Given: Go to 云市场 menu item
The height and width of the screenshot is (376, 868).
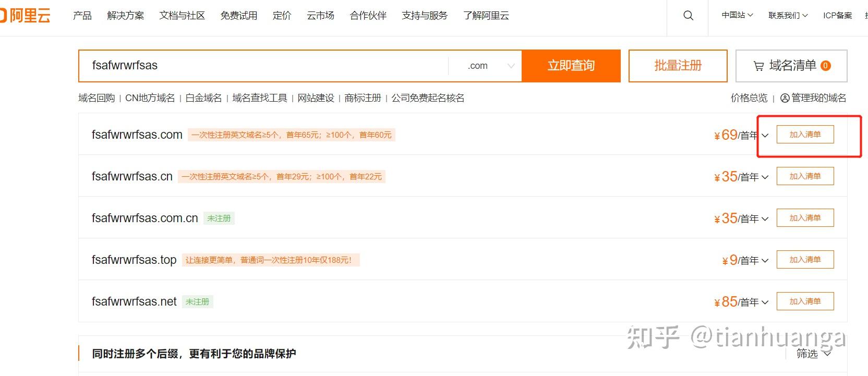Looking at the screenshot, I should [320, 16].
